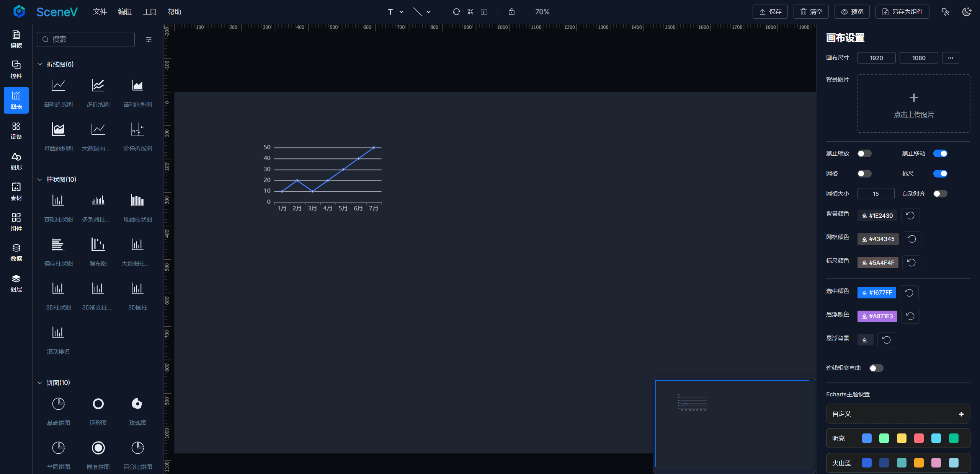Switch theme with the moon icon
The width and height of the screenshot is (980, 474).
click(966, 12)
